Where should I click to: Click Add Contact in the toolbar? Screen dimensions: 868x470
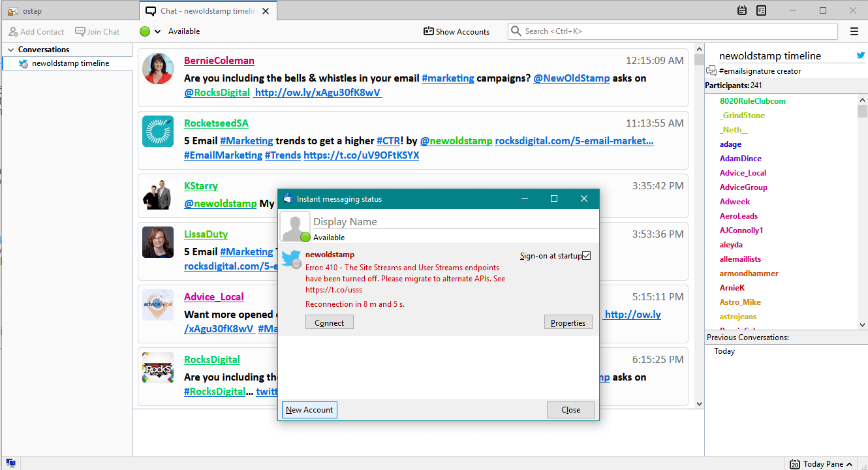(37, 31)
